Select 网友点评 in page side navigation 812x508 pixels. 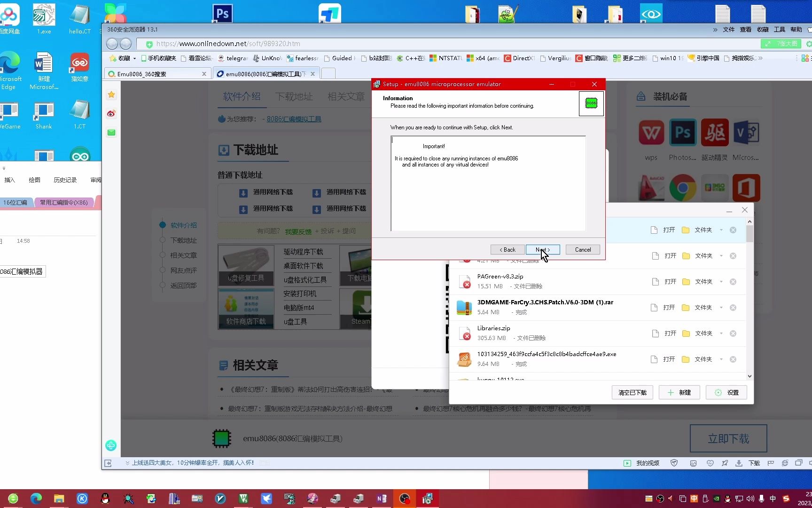point(184,270)
